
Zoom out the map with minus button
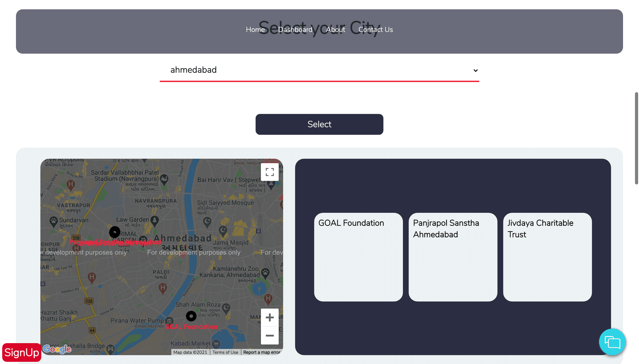pyautogui.click(x=270, y=336)
